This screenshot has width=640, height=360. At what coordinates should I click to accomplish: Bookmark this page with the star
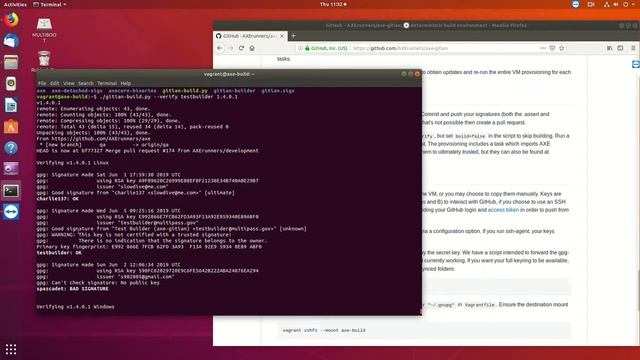562,48
